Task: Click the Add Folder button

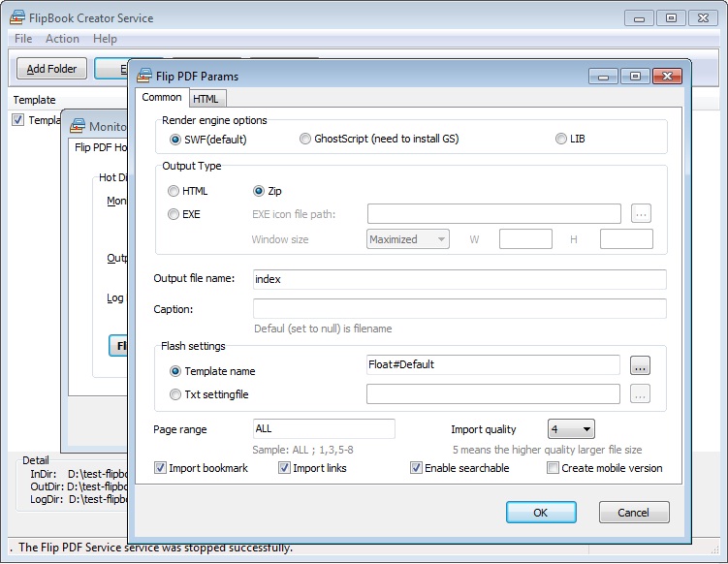Action: tap(51, 69)
